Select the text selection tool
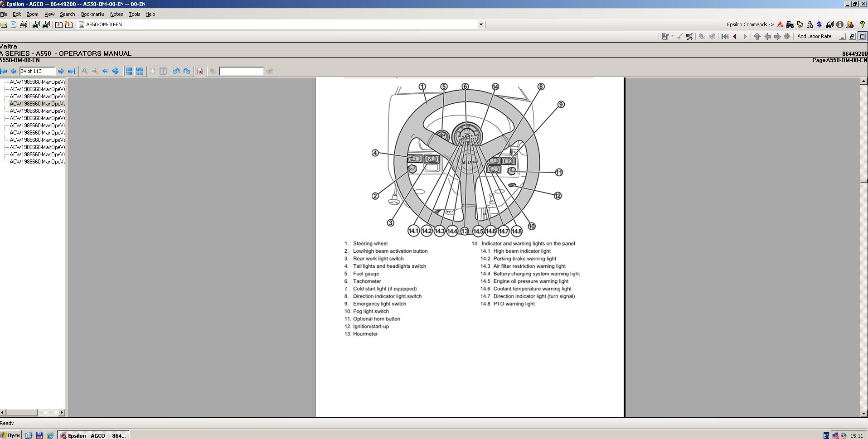The width and height of the screenshot is (868, 439). (163, 71)
